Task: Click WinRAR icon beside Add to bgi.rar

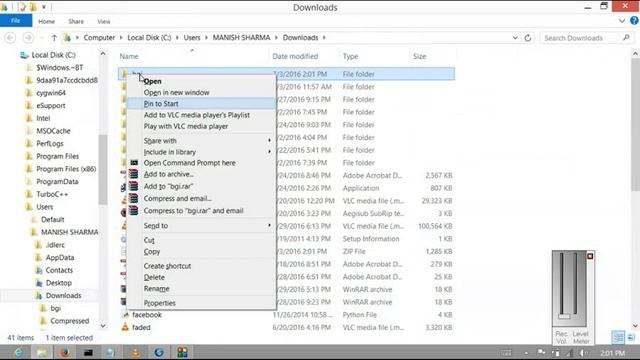Action: (x=133, y=186)
